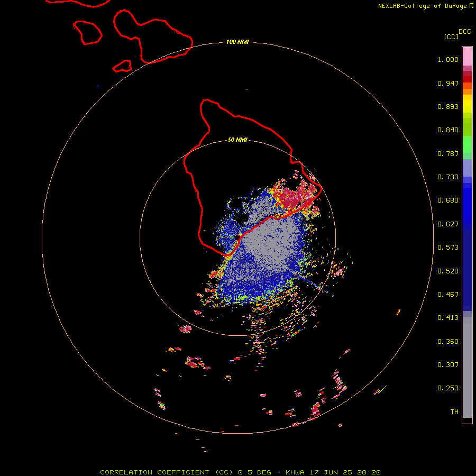Image resolution: width=476 pixels, height=476 pixels.
Task: Click the [CC] units label
Action: click(x=451, y=37)
